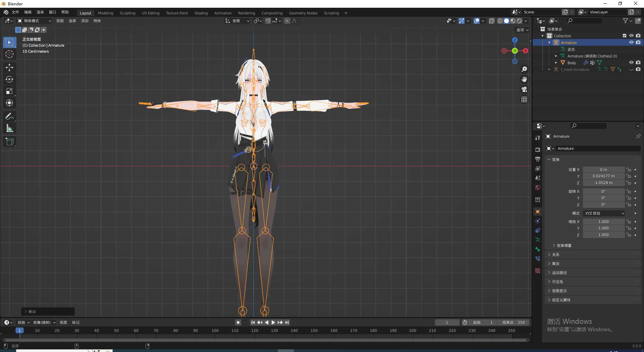Expand the Body object in the outliner

click(x=556, y=62)
